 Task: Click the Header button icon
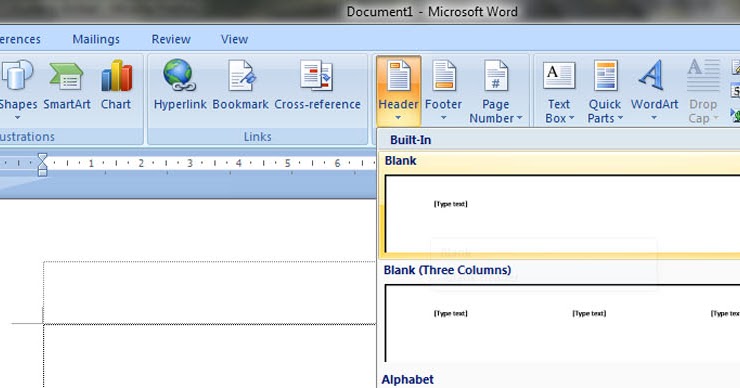(398, 76)
